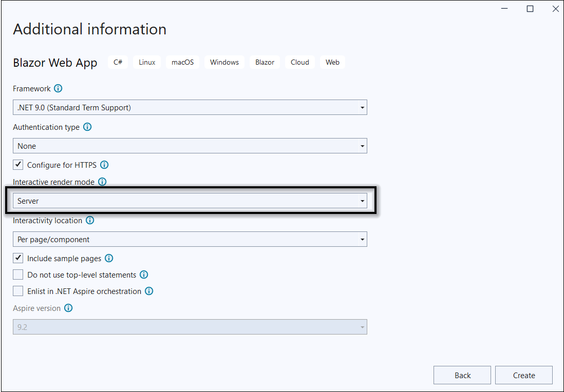The image size is (564, 392).
Task: Uncheck Include sample pages checkbox
Action: pyautogui.click(x=18, y=258)
